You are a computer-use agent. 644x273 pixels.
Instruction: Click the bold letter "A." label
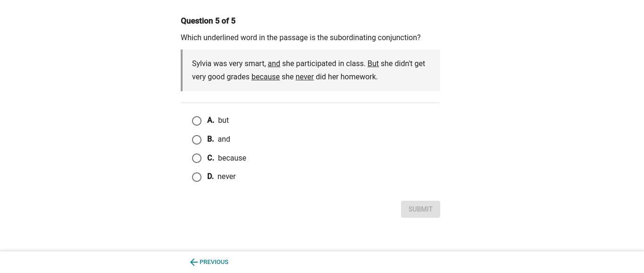pyautogui.click(x=210, y=120)
